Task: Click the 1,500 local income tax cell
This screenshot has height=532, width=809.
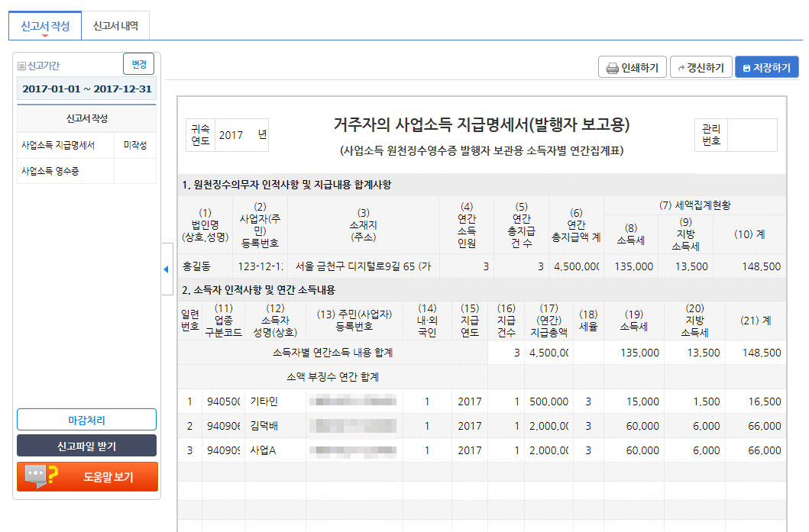Action: click(694, 401)
